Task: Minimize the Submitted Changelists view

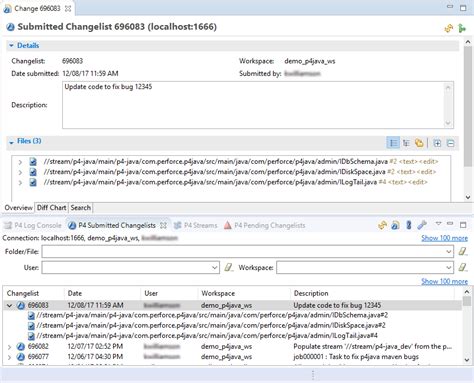Action: pos(450,224)
